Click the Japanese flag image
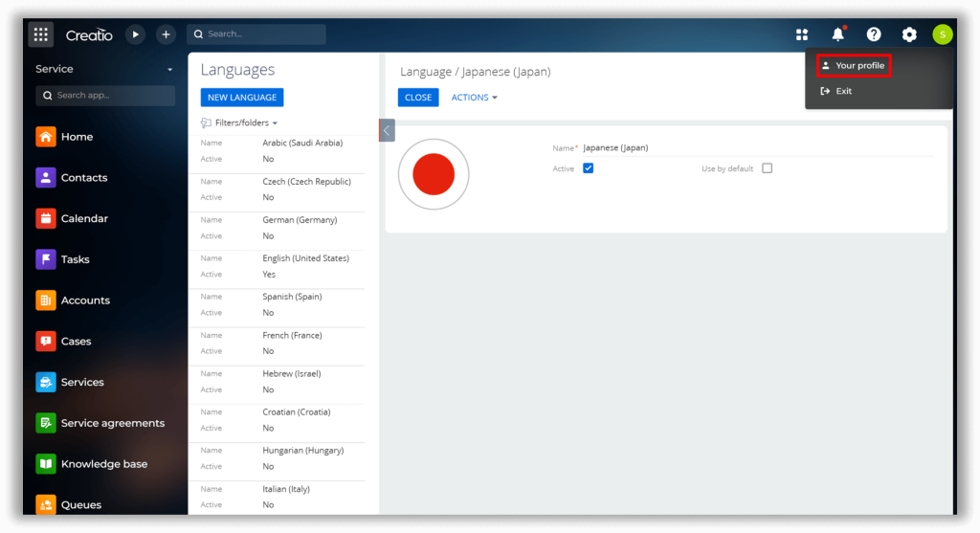This screenshot has width=980, height=533. click(x=434, y=174)
